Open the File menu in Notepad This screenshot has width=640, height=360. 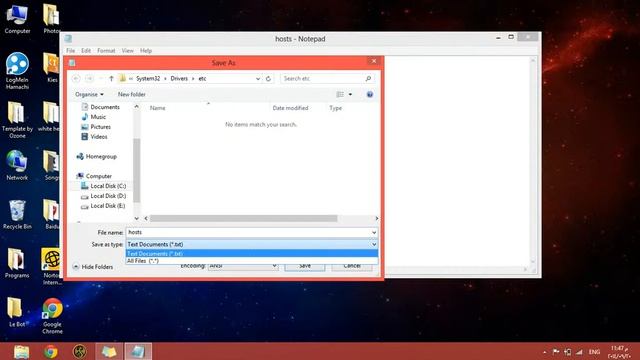pos(71,51)
